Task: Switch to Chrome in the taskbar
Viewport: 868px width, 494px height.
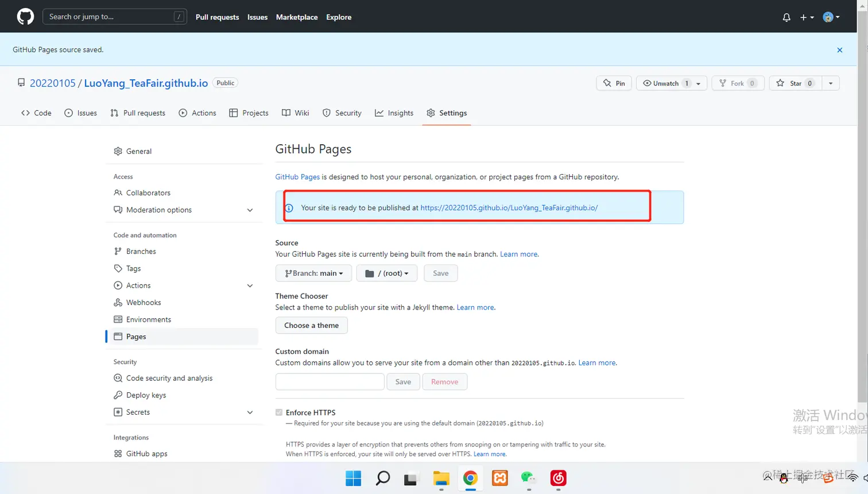Action: pos(470,478)
